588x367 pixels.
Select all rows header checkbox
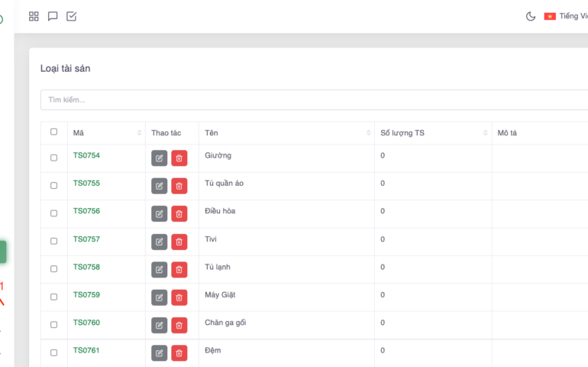(53, 132)
